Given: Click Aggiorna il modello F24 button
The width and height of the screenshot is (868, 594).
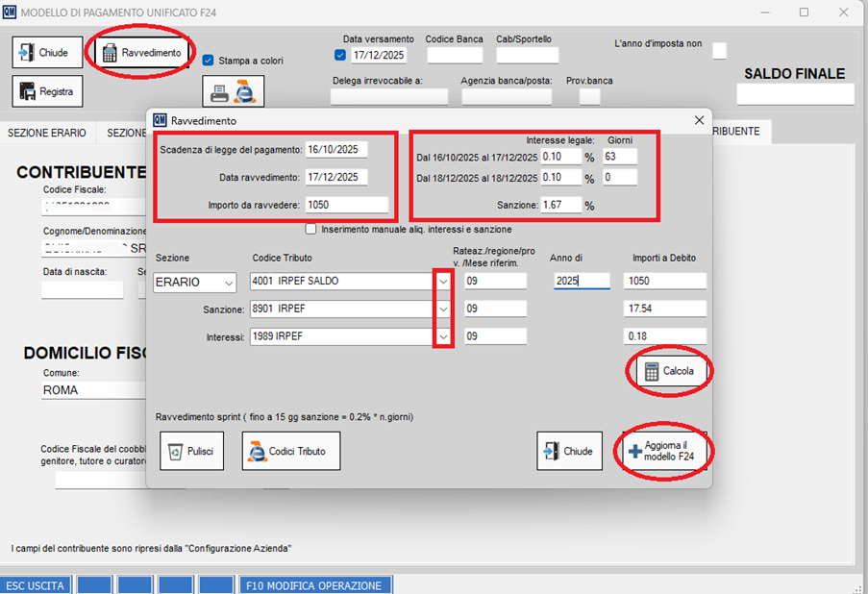Looking at the screenshot, I should tap(664, 452).
